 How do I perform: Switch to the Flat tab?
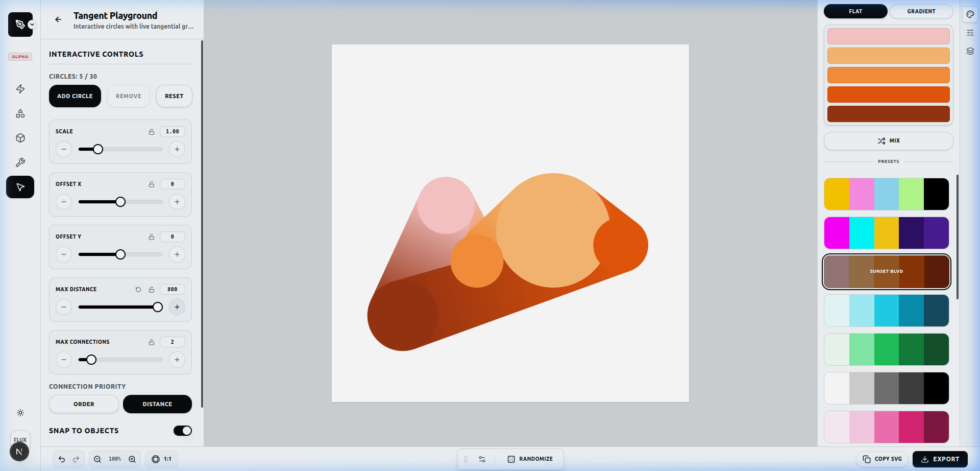(x=855, y=11)
